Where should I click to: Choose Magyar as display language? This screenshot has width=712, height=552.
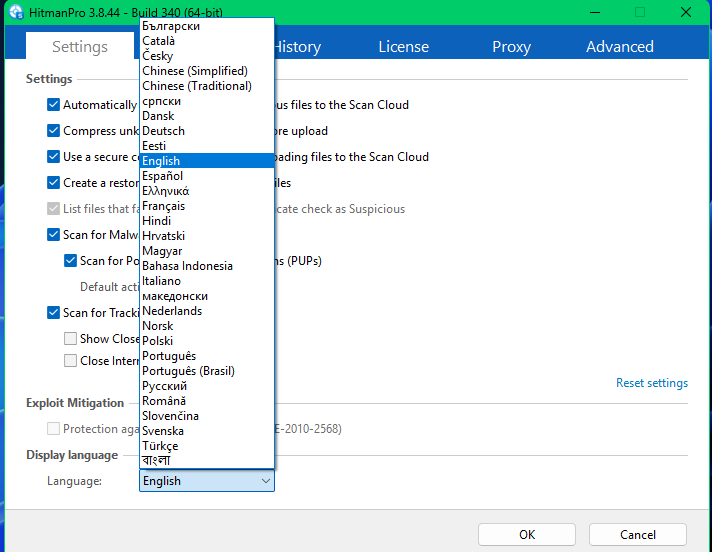pyautogui.click(x=207, y=251)
